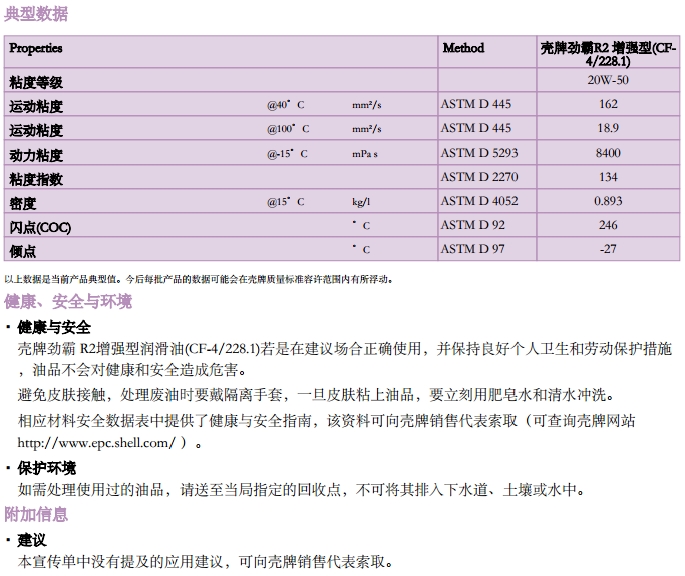Select the Properties column header
The image size is (685, 576).
point(36,48)
